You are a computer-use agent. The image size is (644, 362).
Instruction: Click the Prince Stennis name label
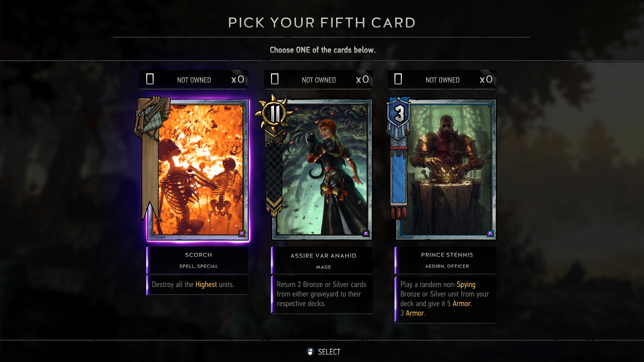pos(447,255)
